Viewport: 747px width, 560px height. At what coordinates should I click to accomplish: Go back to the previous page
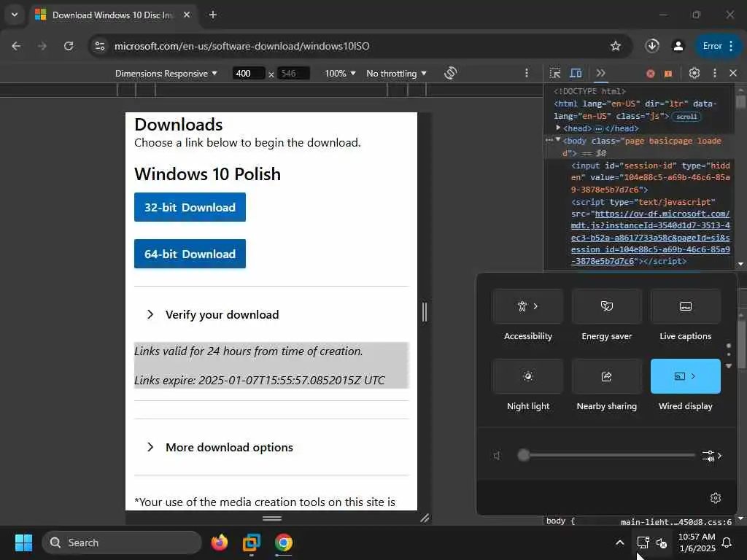(16, 46)
